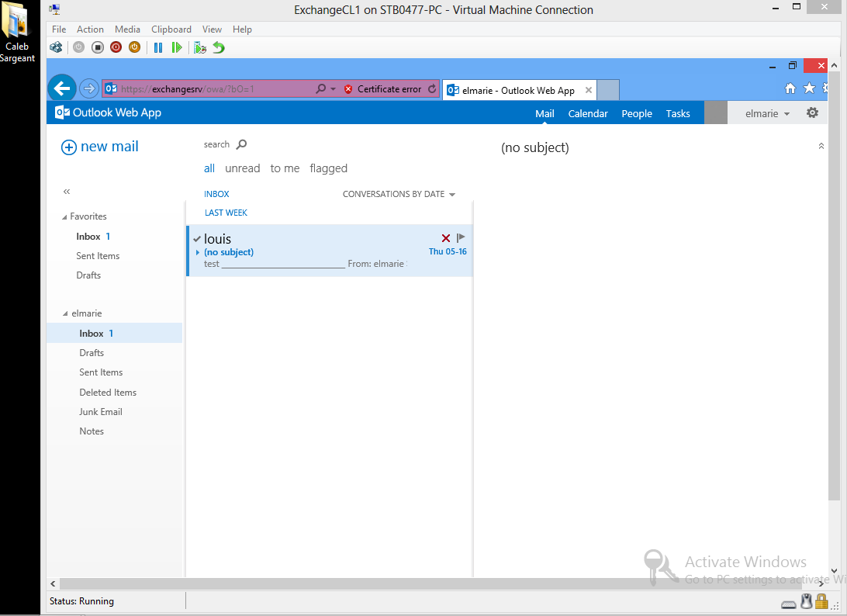Collapse reading pane header chevrons
The image size is (847, 616).
pyautogui.click(x=821, y=146)
